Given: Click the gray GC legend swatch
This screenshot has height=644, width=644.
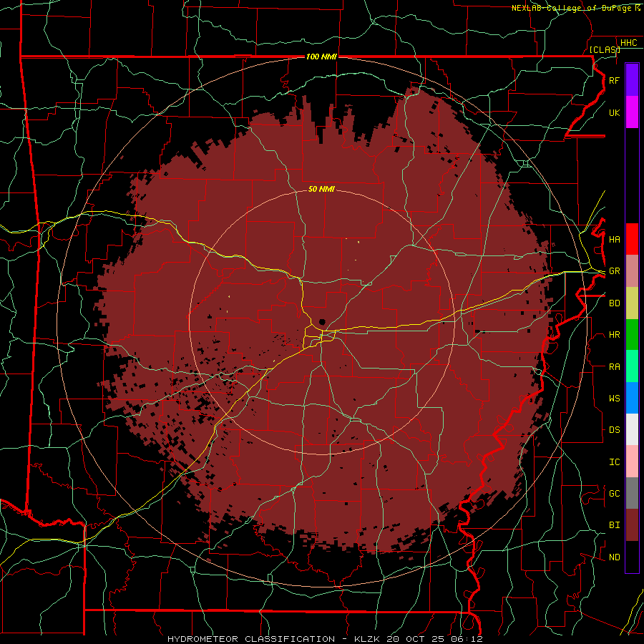Looking at the screenshot, I should pyautogui.click(x=632, y=493).
